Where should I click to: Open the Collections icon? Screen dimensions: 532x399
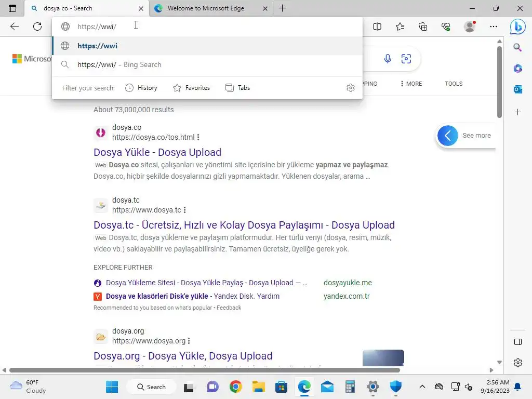coord(423,26)
